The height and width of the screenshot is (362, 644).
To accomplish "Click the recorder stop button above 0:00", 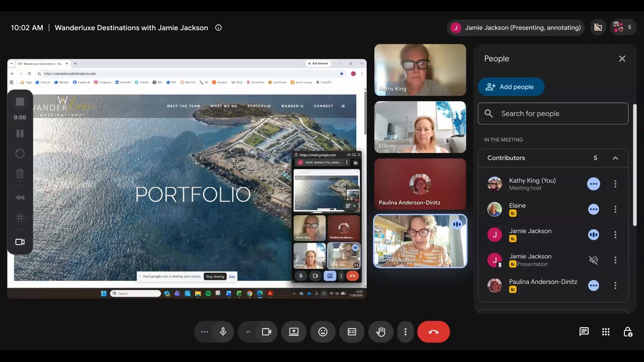I will tap(20, 102).
